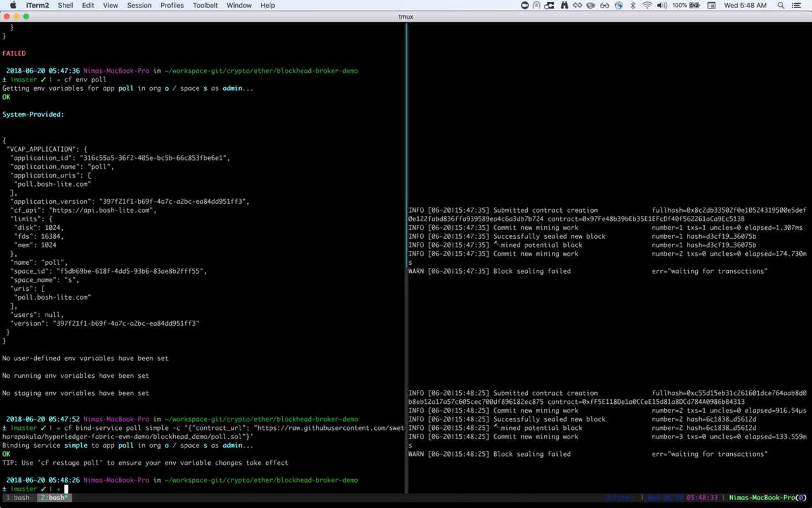The width and height of the screenshot is (812, 508).
Task: Select tmux window 2:bash in status bar
Action: pos(54,498)
